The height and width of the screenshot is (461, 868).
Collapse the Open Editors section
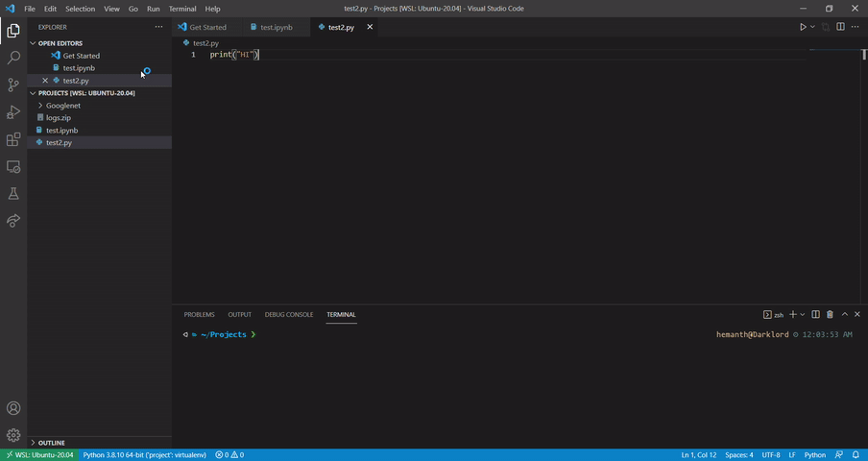click(x=60, y=43)
